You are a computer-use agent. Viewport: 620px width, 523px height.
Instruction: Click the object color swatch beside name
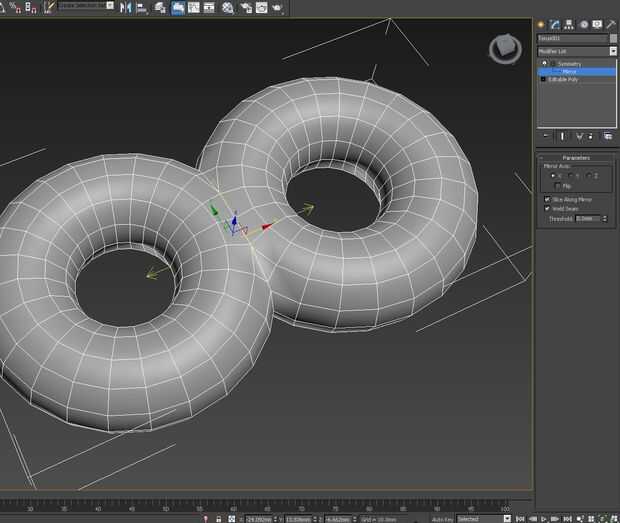[613, 38]
